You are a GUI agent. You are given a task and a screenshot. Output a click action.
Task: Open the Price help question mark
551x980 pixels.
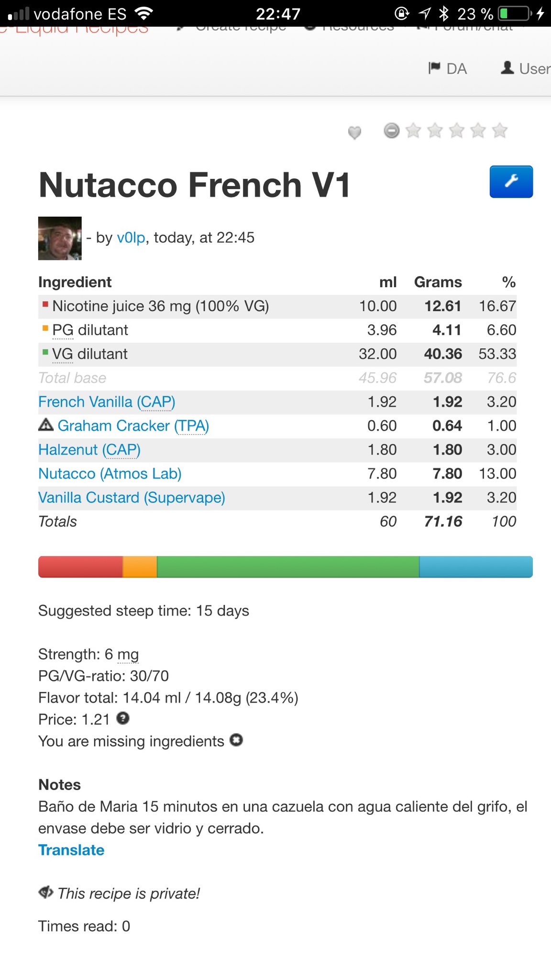pos(123,719)
